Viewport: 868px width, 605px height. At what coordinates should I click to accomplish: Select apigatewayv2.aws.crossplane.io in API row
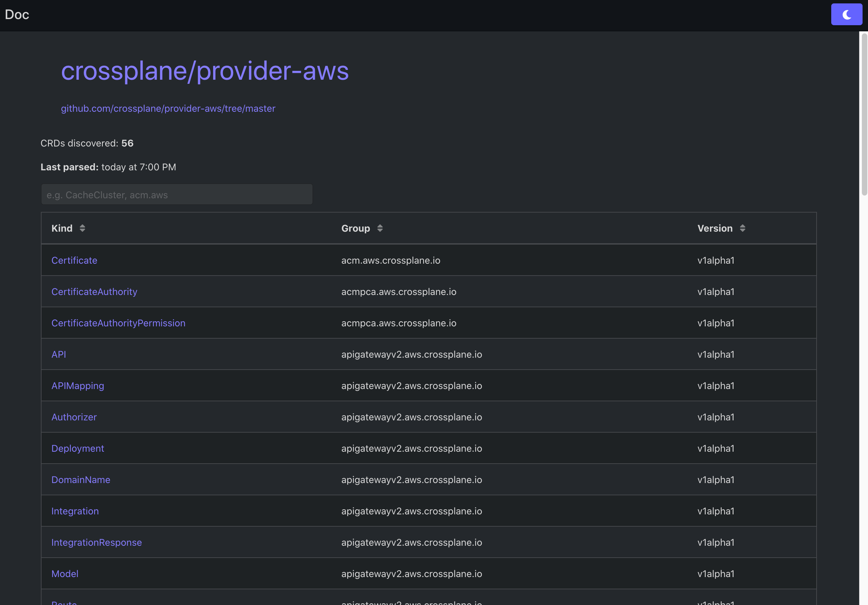click(412, 355)
